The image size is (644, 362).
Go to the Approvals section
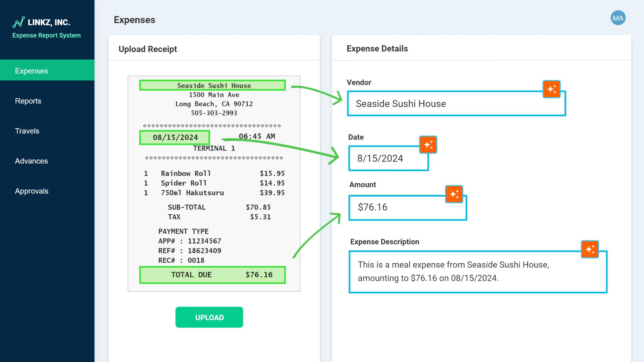pos(31,191)
